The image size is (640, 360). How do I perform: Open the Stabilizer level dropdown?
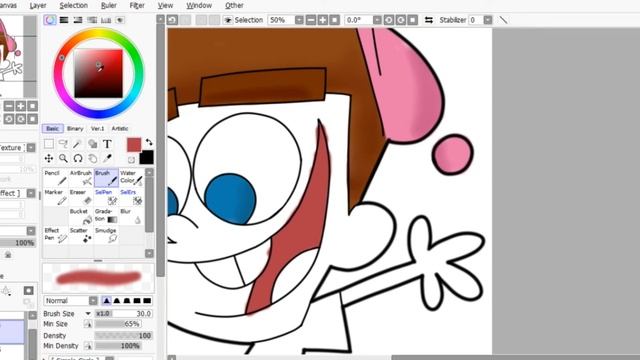tap(488, 20)
